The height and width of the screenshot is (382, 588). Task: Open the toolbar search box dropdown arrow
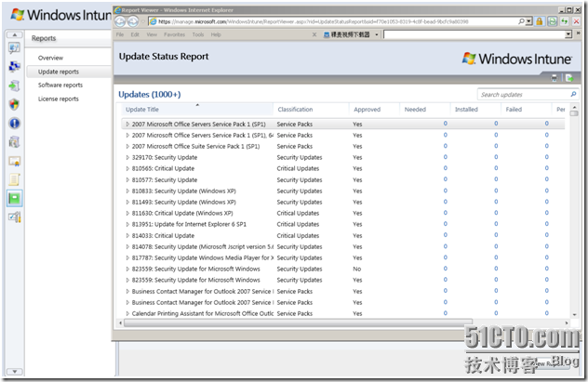click(568, 34)
